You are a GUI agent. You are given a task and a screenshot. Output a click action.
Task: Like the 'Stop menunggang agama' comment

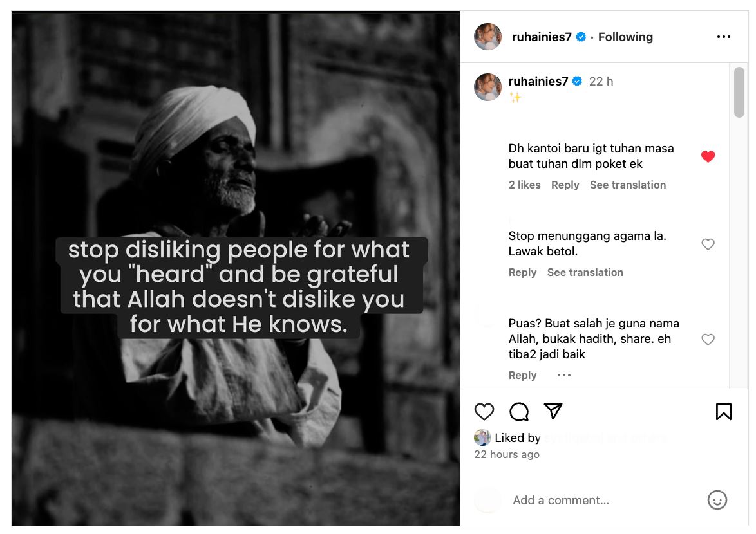pyautogui.click(x=708, y=244)
